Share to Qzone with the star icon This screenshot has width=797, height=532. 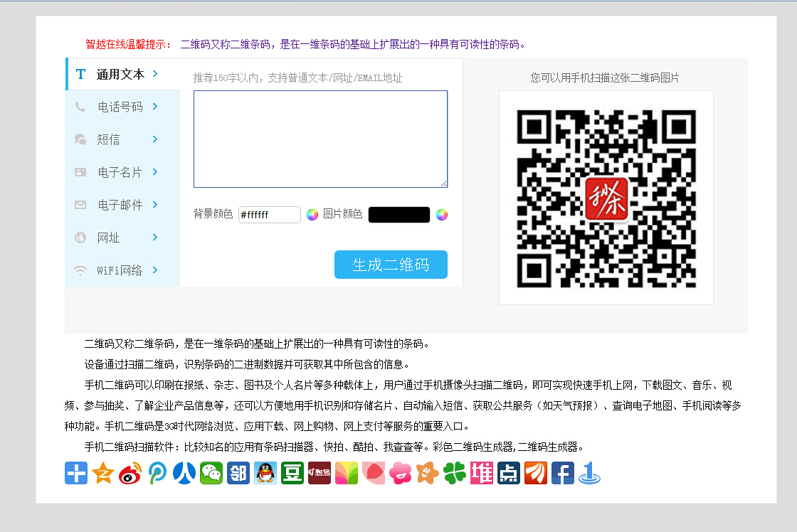(x=103, y=473)
